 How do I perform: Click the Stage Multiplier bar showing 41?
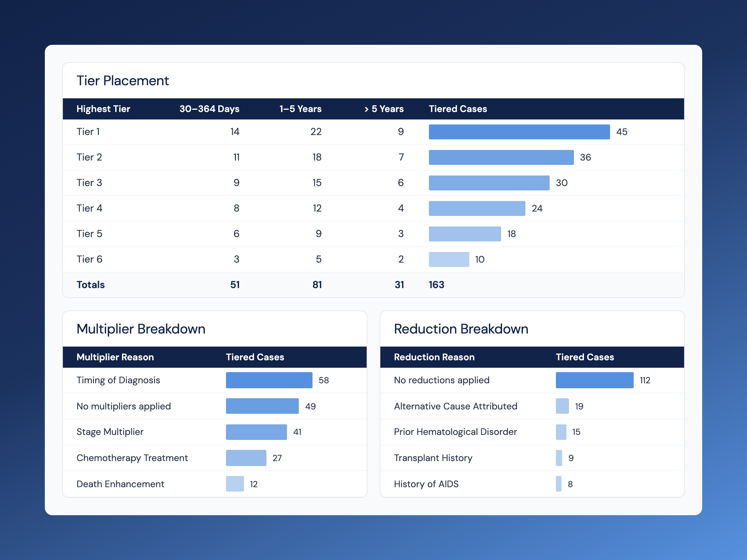coord(256,432)
